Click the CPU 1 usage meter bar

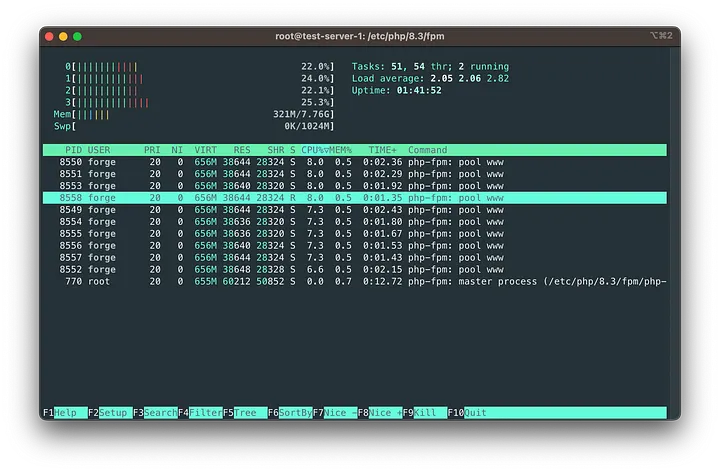pyautogui.click(x=200, y=79)
